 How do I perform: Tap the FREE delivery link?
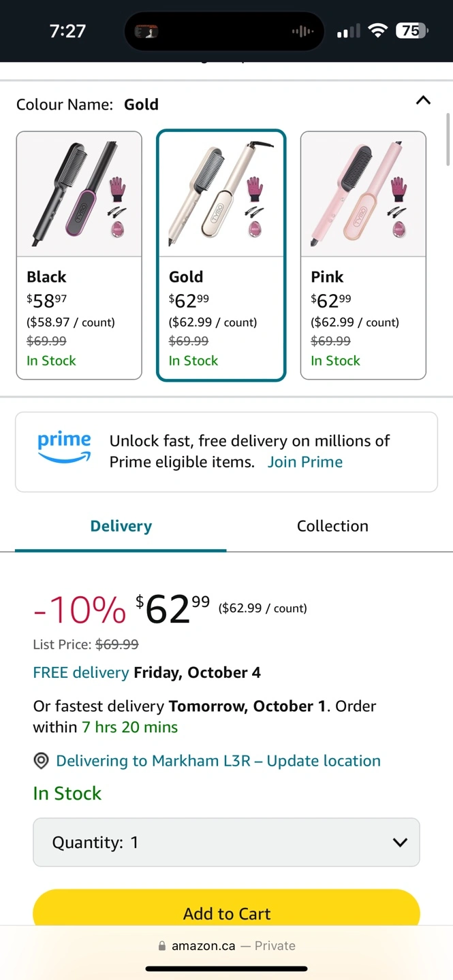81,672
